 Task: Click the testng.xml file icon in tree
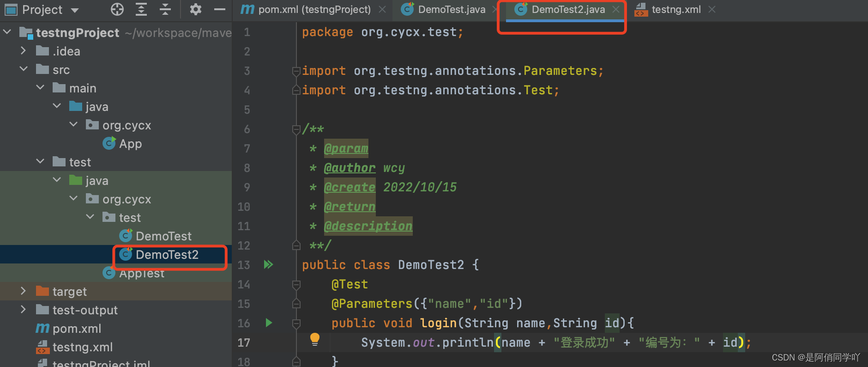coord(42,347)
